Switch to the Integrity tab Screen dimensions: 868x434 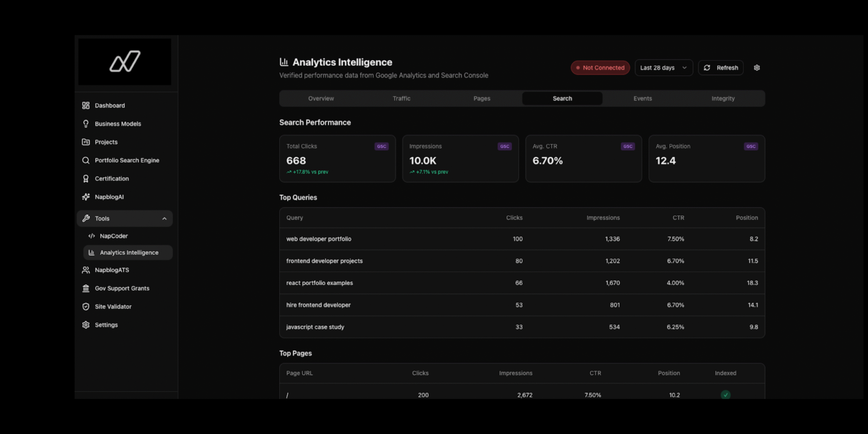[x=723, y=98]
